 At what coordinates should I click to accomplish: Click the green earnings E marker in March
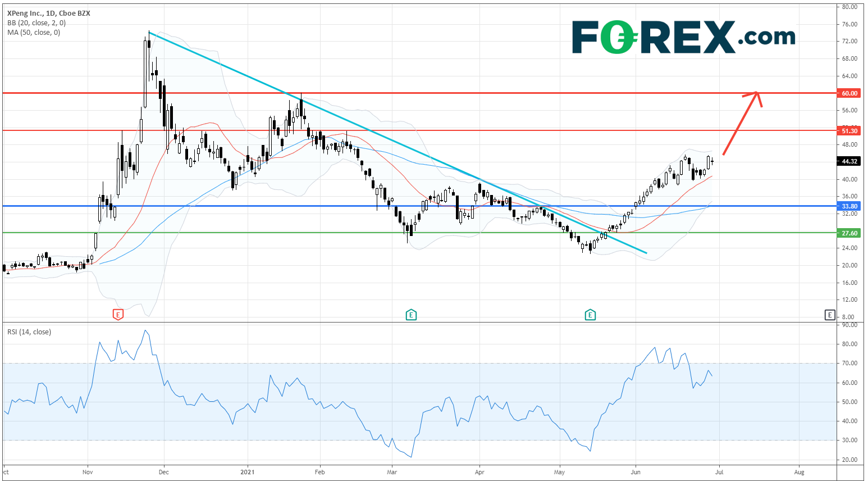[411, 315]
